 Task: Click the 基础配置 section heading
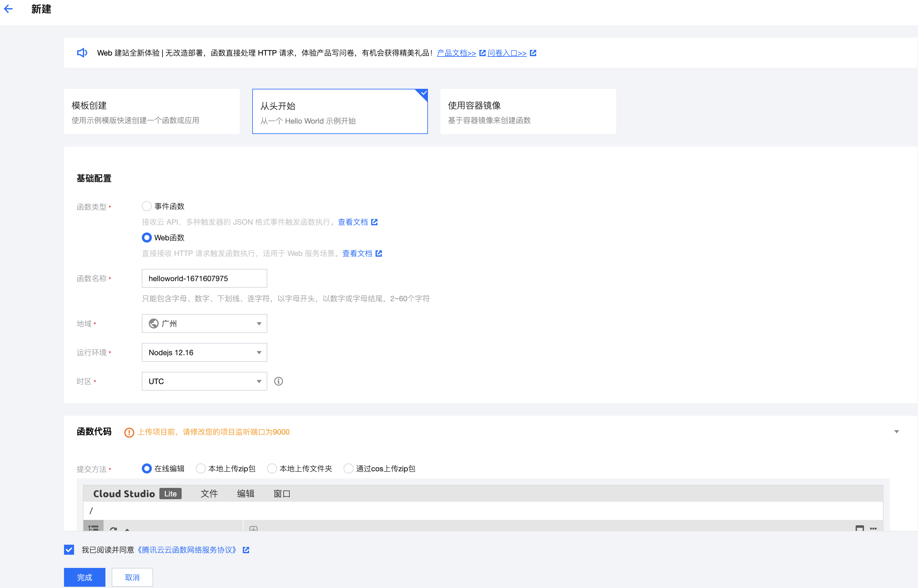(94, 178)
